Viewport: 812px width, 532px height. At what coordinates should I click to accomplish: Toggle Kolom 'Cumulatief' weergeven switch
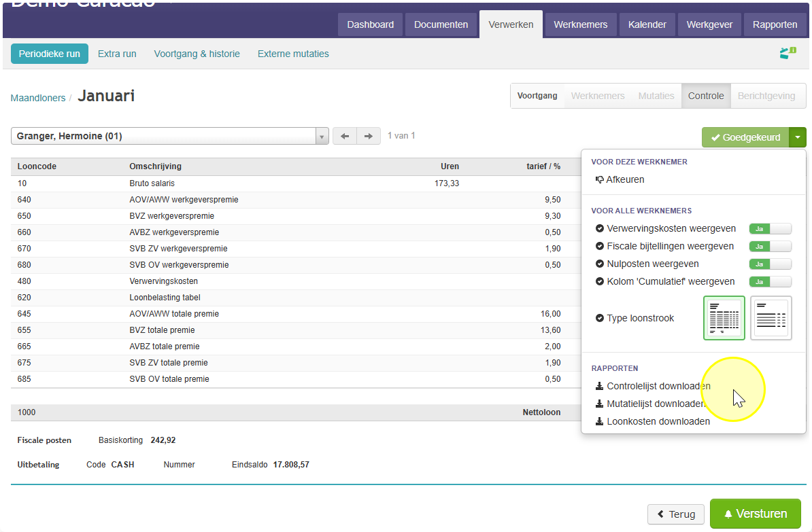coord(770,281)
